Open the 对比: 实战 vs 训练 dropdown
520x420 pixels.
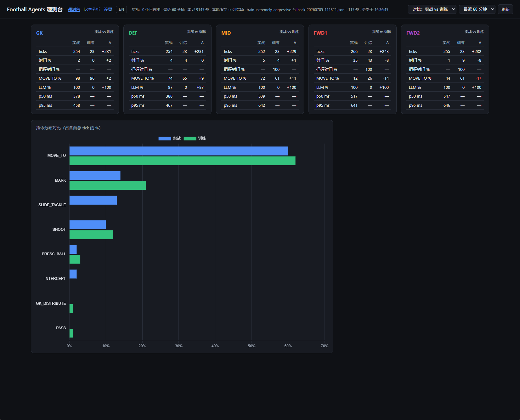point(432,9)
